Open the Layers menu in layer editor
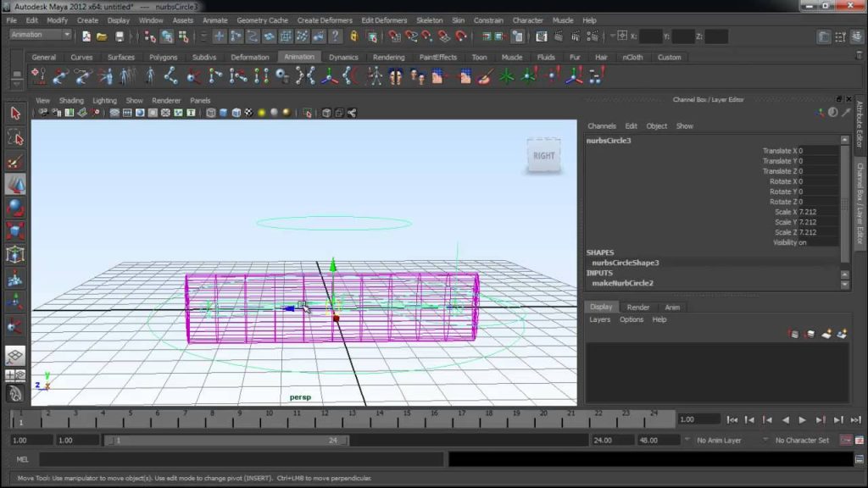The image size is (868, 488). click(599, 319)
